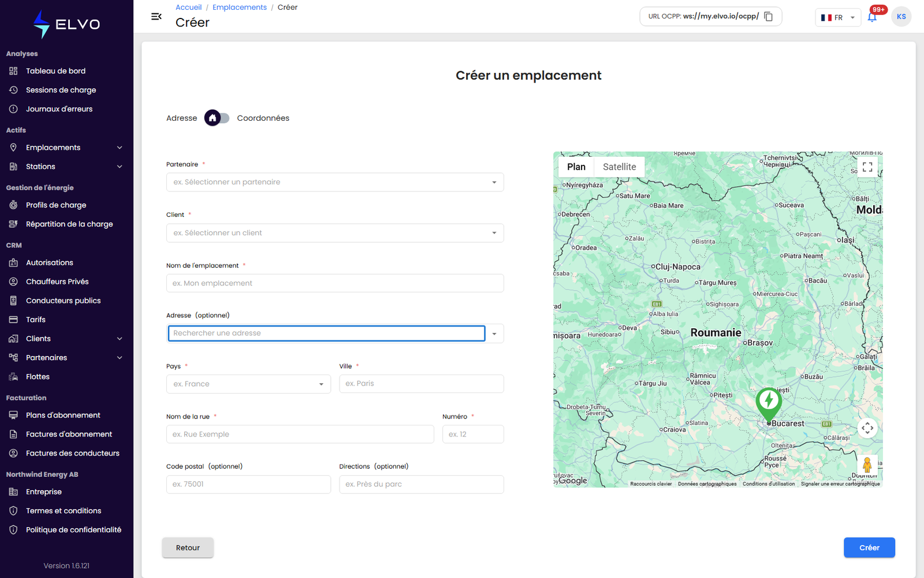Click the Flottes vehicle icon
The height and width of the screenshot is (578, 924).
(13, 377)
